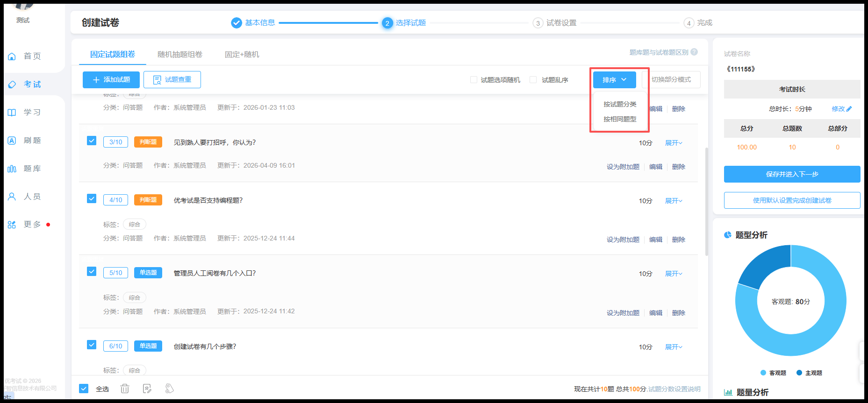
Task: Open the 试题分数设置说明 link
Action: pyautogui.click(x=674, y=389)
